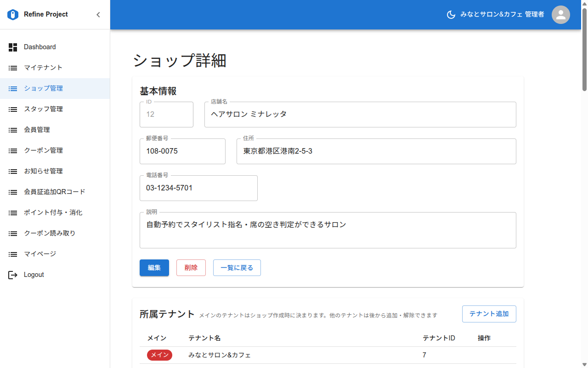This screenshot has width=588, height=368.
Task: Click the テナント追加 button
Action: pyautogui.click(x=489, y=314)
